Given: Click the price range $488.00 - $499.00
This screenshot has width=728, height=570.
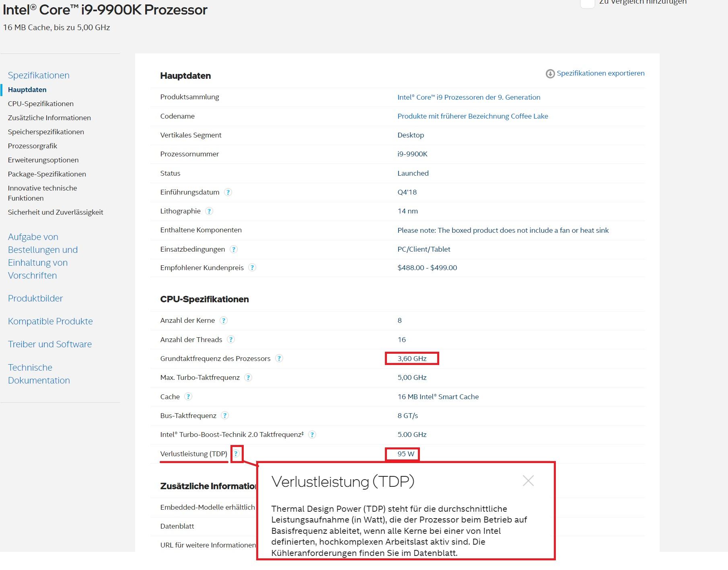Looking at the screenshot, I should (427, 268).
